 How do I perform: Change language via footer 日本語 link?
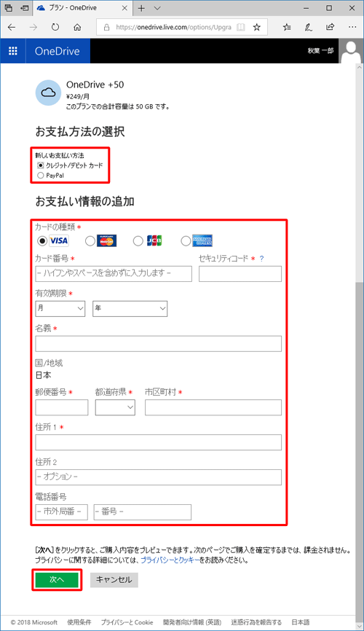301,622
